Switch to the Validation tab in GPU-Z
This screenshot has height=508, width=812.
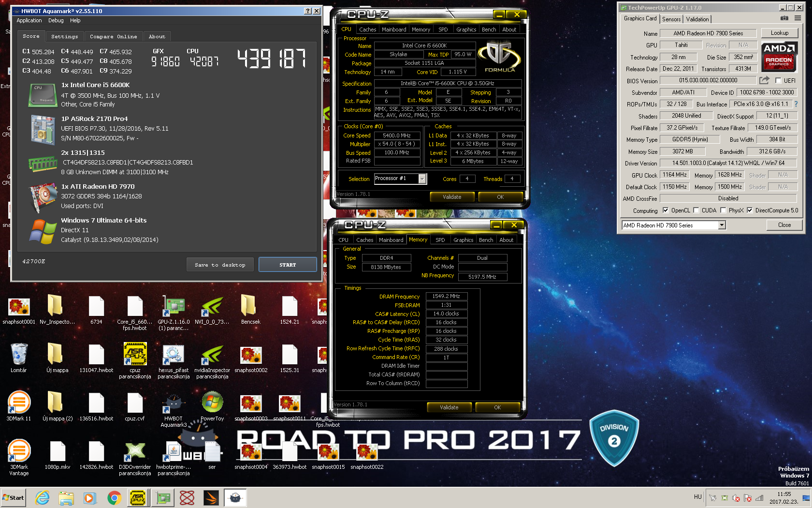pyautogui.click(x=697, y=19)
